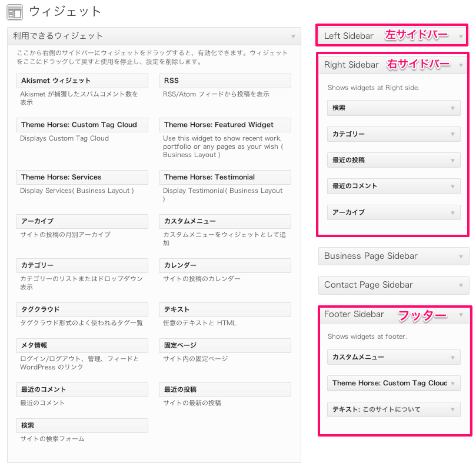Collapse the Footer Sidebar panel arrow
This screenshot has height=473, width=476.
pyautogui.click(x=461, y=315)
